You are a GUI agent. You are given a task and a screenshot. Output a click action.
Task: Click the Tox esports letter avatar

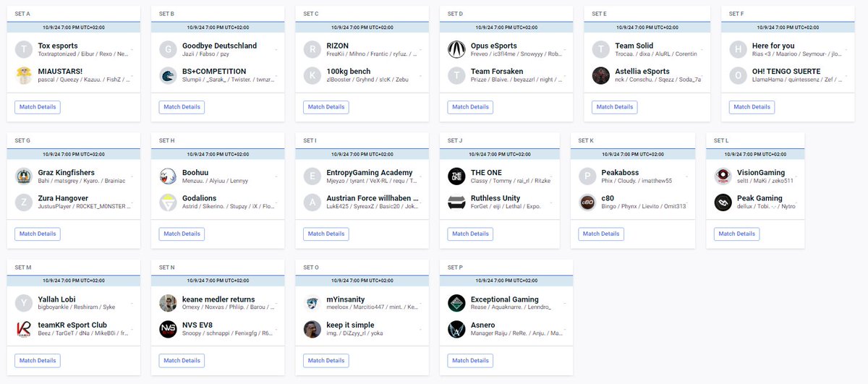coord(24,49)
